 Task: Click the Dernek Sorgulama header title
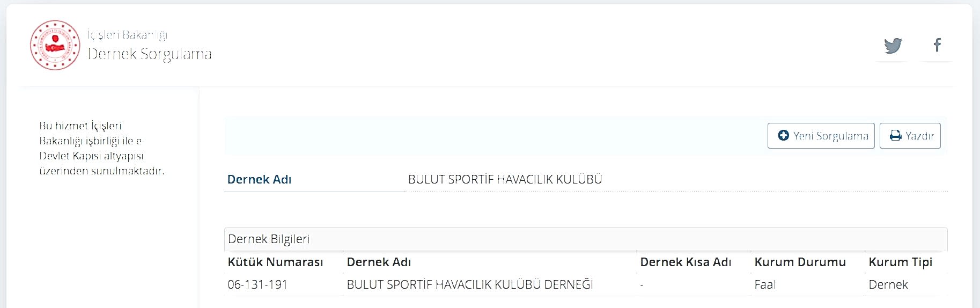tap(150, 54)
